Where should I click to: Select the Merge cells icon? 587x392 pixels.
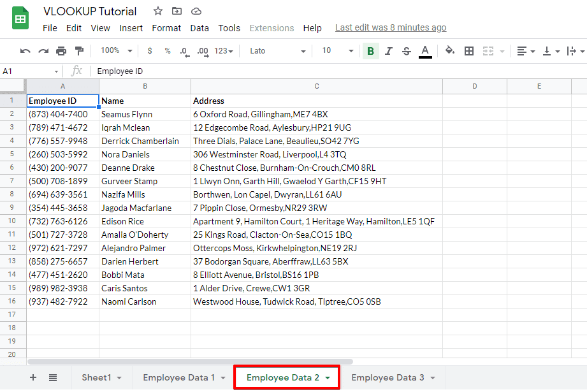tap(487, 50)
